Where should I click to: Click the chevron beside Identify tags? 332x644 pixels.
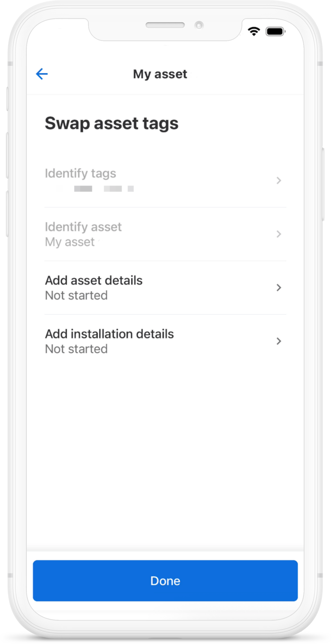click(279, 181)
